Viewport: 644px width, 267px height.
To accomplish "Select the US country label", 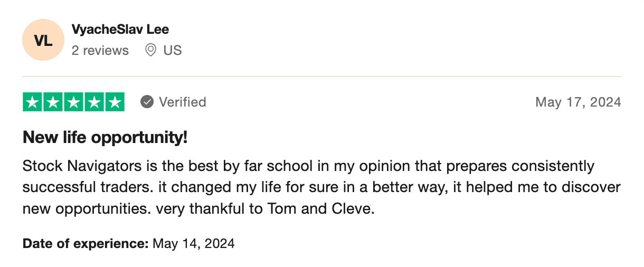I will tap(173, 50).
